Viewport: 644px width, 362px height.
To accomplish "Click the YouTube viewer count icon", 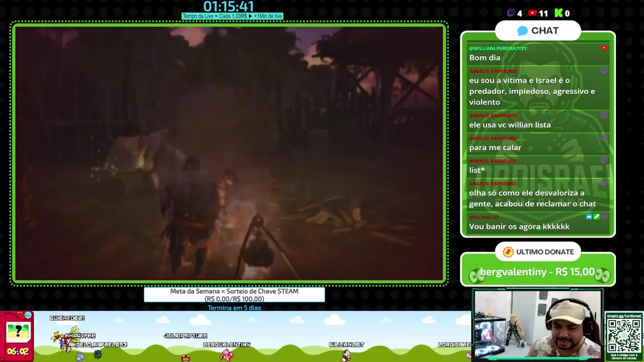I will coord(532,13).
